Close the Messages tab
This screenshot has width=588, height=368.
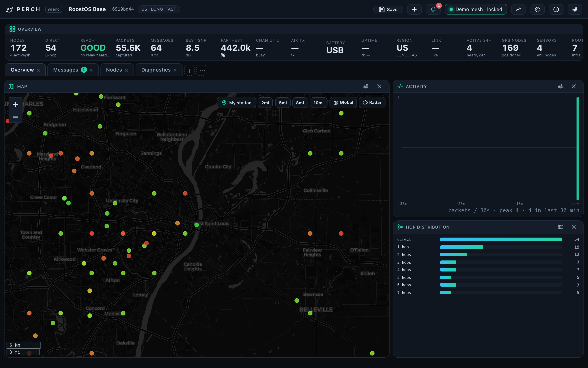coord(91,70)
